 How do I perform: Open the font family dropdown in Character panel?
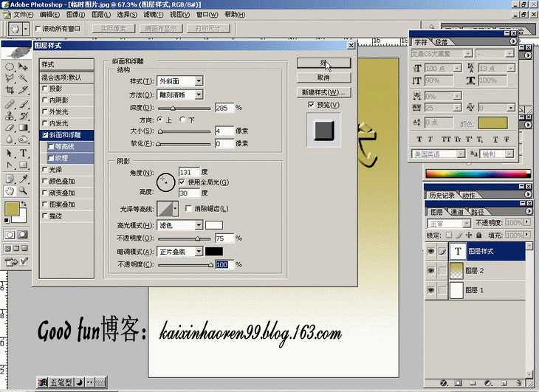pos(468,54)
